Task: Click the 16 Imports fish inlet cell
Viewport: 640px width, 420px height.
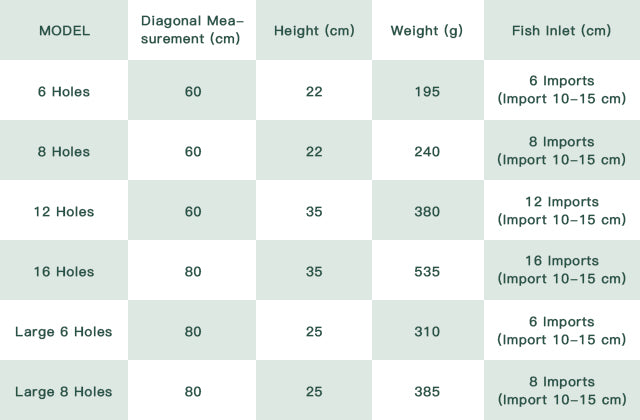Action: [x=561, y=271]
